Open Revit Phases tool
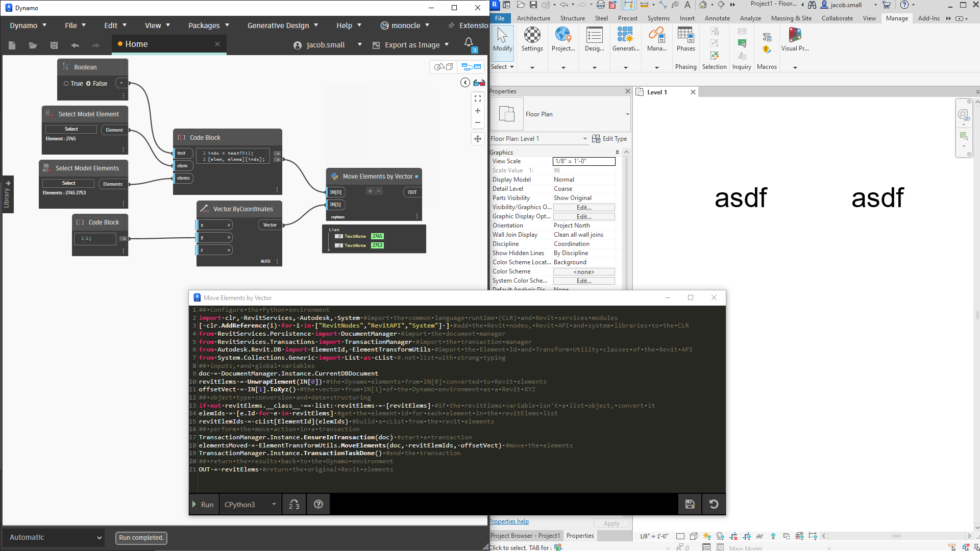The image size is (980, 551). click(x=685, y=40)
